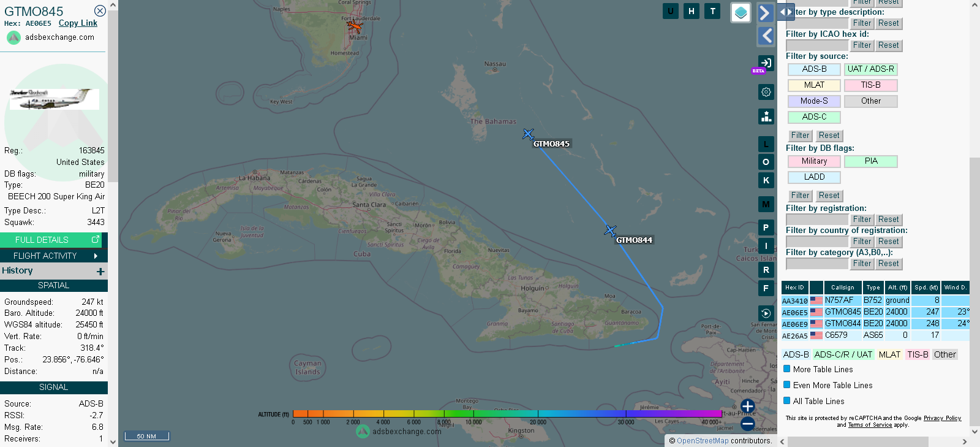Screen dimensions: 980x447
Task: Click the L map toggle button
Action: 766,144
